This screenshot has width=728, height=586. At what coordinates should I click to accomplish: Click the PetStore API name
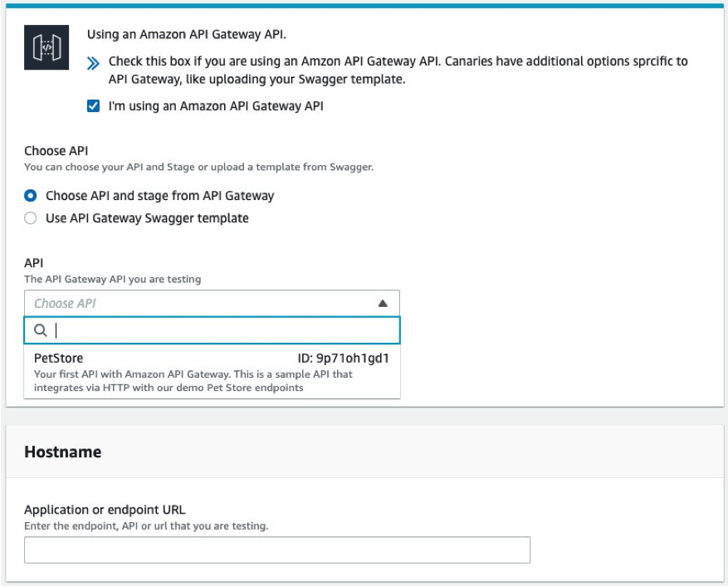[x=56, y=358]
